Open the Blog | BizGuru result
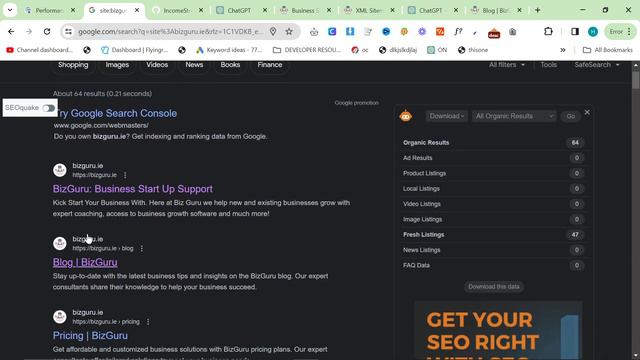The image size is (640, 360). [85, 262]
